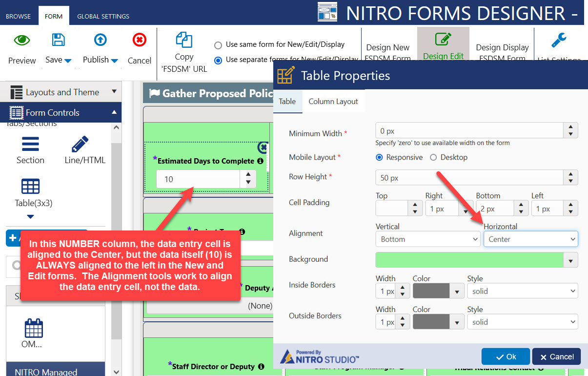The height and width of the screenshot is (376, 588).
Task: Click the Cell Padding Top spinner arrows
Action: click(x=415, y=209)
